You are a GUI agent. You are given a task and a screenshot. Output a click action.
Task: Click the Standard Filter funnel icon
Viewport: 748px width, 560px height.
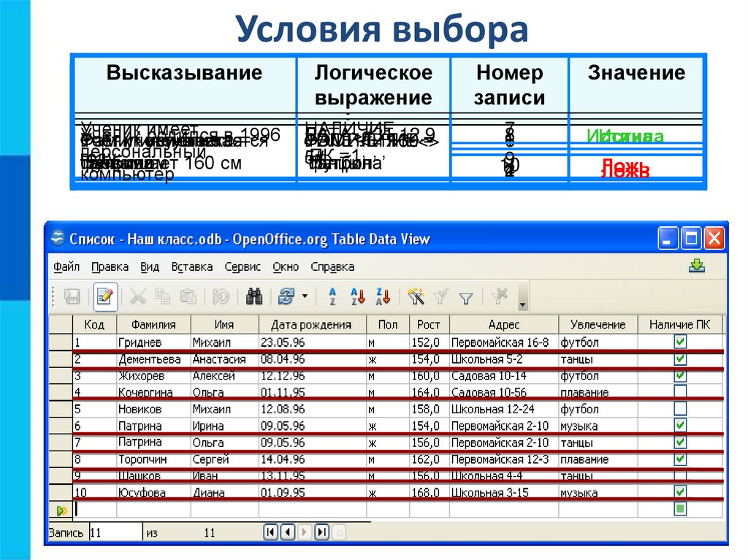pyautogui.click(x=466, y=297)
